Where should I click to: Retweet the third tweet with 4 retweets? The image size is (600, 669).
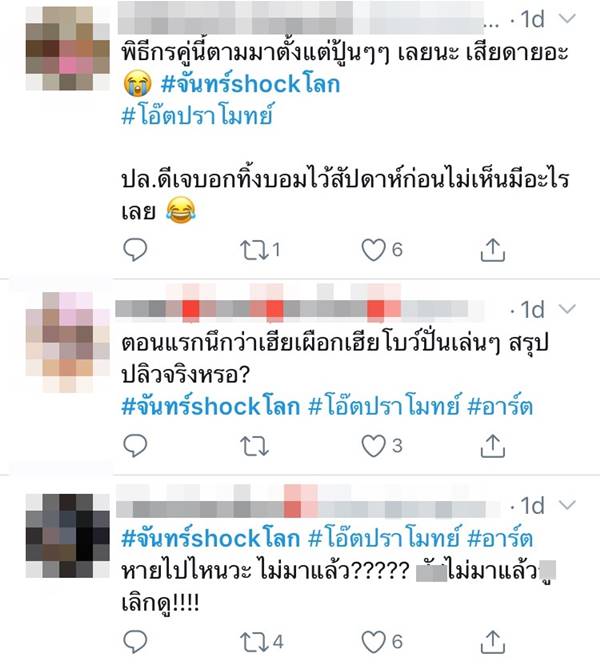click(254, 642)
